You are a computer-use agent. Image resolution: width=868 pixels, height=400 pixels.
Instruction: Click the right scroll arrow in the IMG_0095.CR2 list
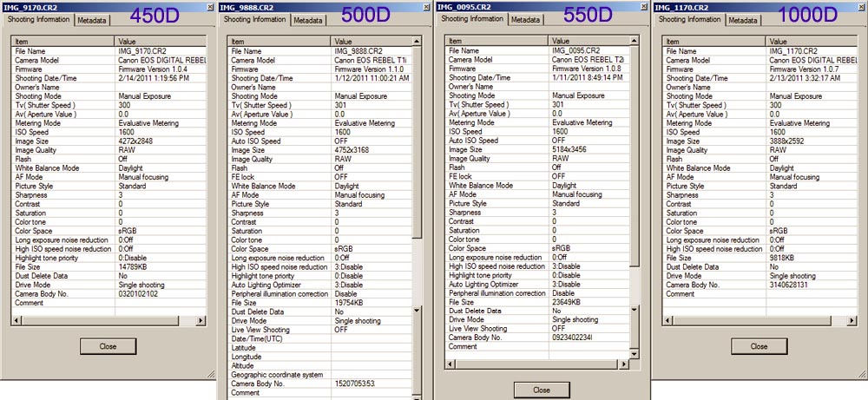pyautogui.click(x=624, y=364)
